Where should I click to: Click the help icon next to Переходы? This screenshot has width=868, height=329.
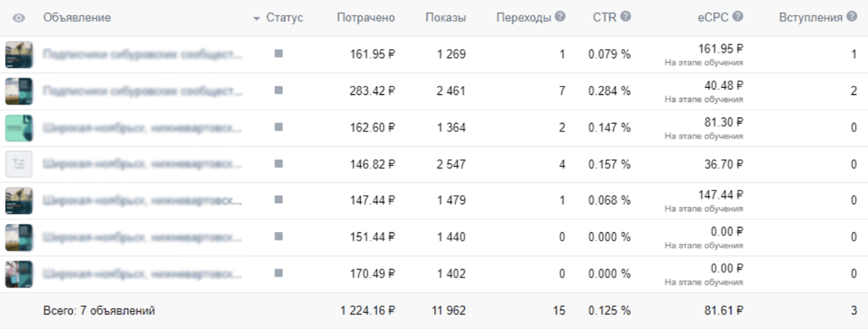pos(560,17)
